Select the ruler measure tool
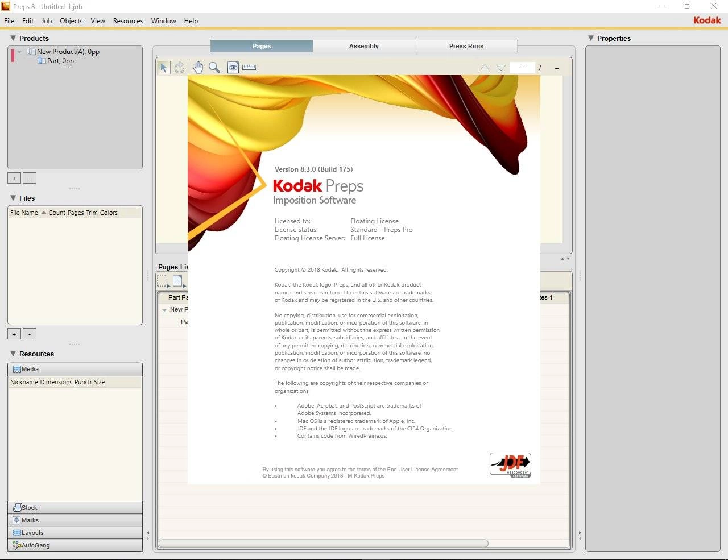Screen dimensions: 728x560 [x=249, y=67]
